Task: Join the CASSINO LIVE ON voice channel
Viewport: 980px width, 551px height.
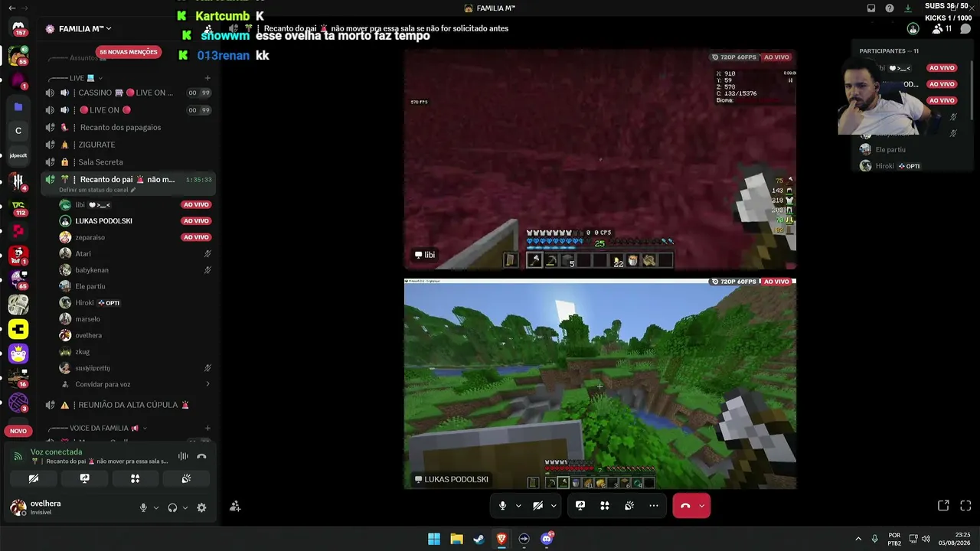Action: coord(129,93)
